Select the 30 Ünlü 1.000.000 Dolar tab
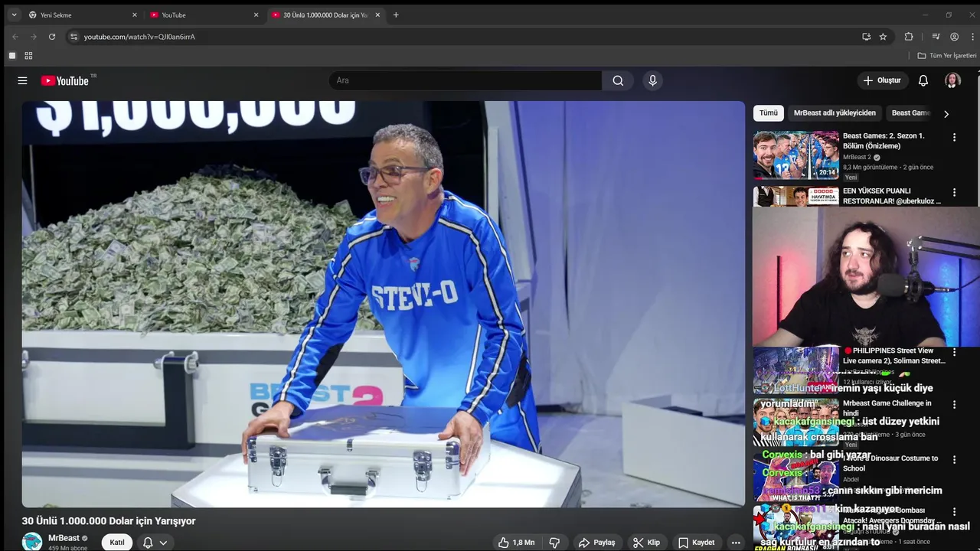Image resolution: width=980 pixels, height=551 pixels. click(x=325, y=15)
